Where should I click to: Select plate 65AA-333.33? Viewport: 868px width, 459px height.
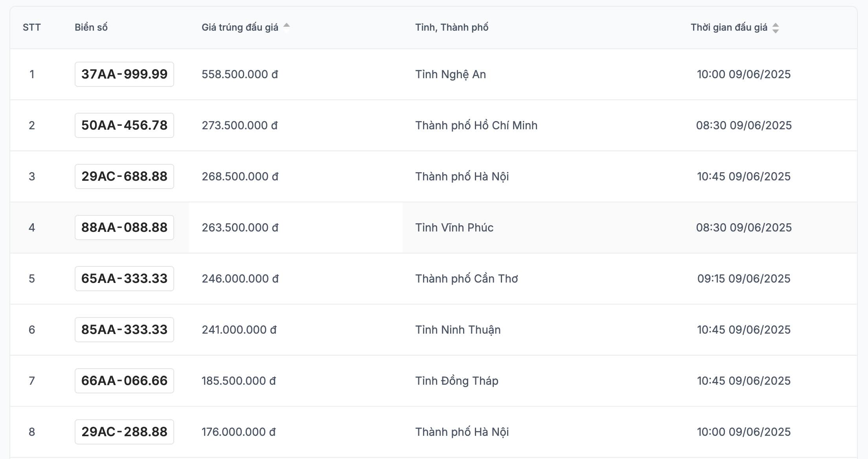point(124,279)
